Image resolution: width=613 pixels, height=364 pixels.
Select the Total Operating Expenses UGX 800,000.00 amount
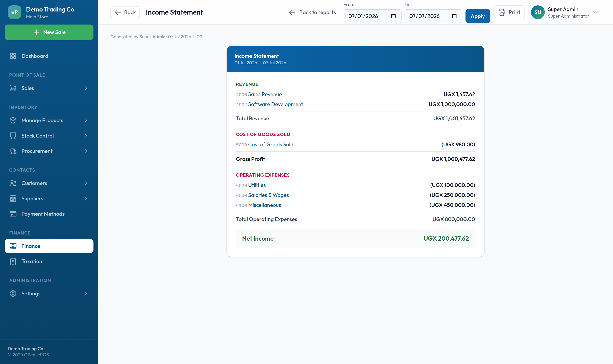pos(453,219)
